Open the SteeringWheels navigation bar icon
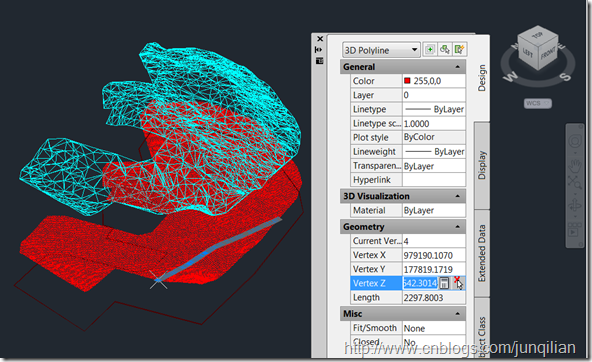Image resolution: width=592 pixels, height=362 pixels. 575,142
